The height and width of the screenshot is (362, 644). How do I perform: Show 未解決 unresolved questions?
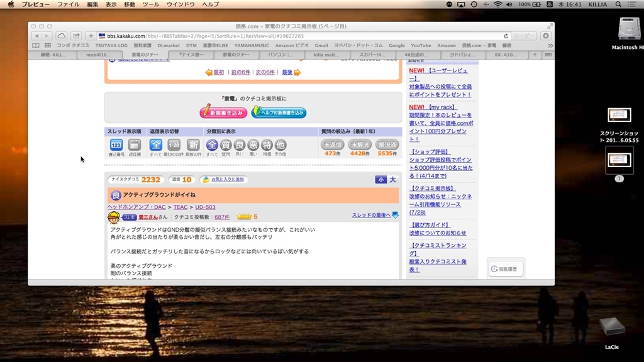click(360, 145)
